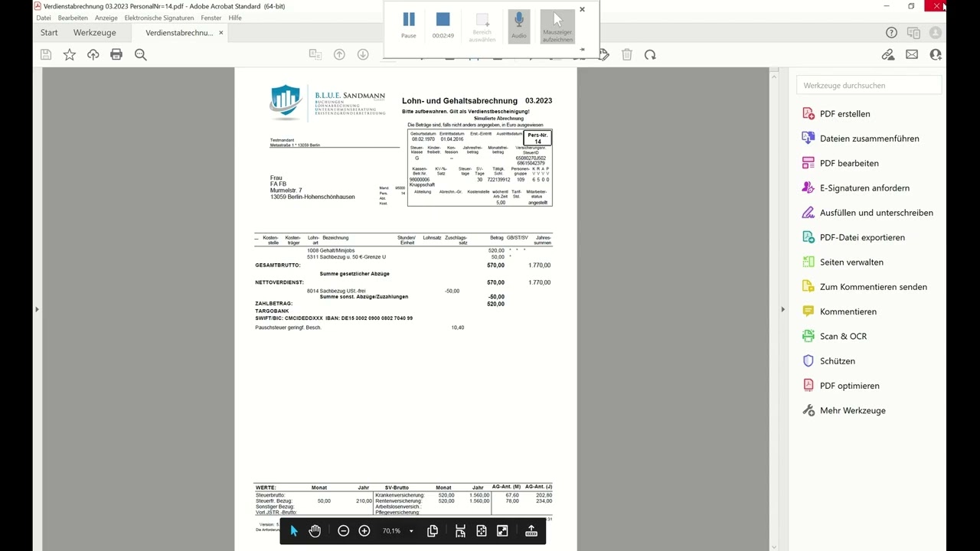Click the rotate page icon
Image resolution: width=980 pixels, height=551 pixels.
pos(650,54)
